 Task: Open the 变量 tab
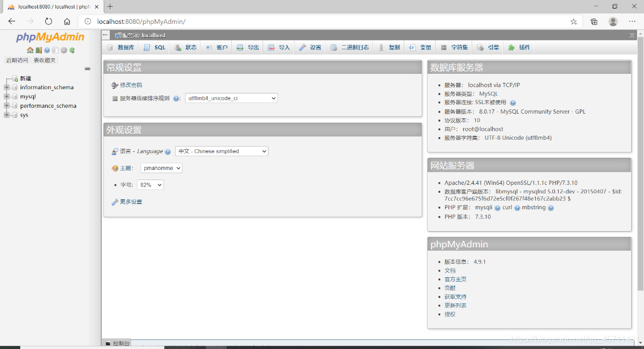pyautogui.click(x=420, y=47)
